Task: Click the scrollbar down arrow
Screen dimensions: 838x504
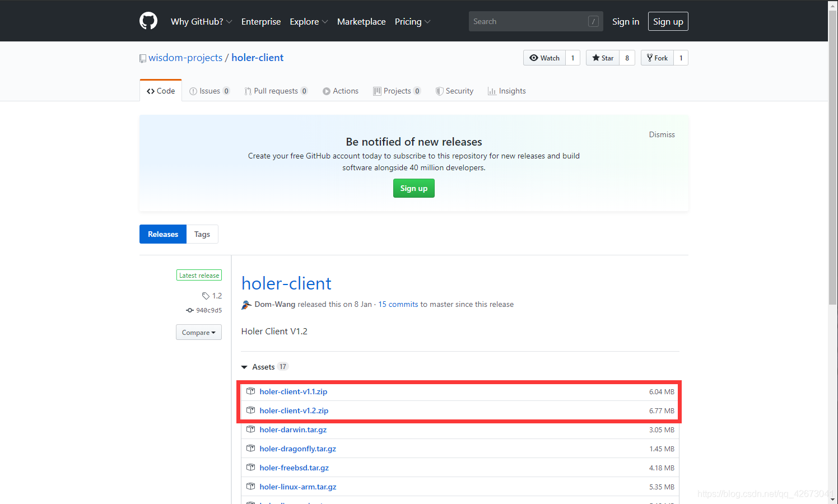Action: tap(833, 499)
